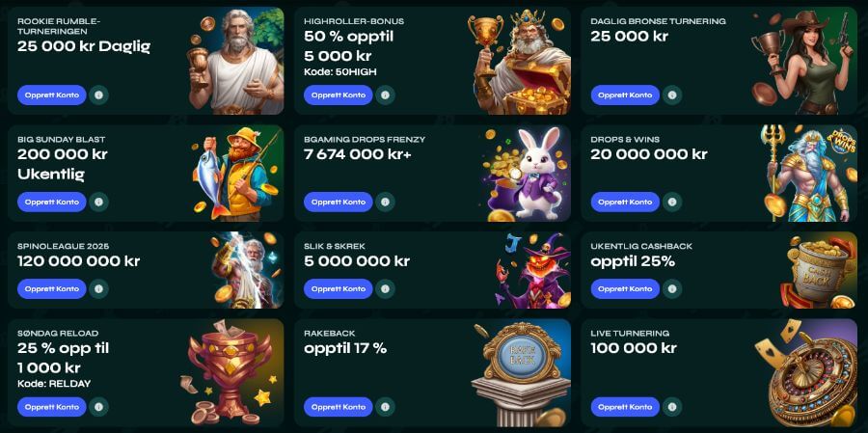Click Opprett Konto under Rakeback
868x433 pixels.
point(339,407)
